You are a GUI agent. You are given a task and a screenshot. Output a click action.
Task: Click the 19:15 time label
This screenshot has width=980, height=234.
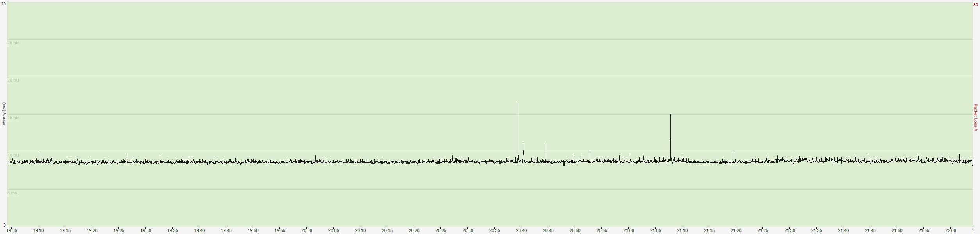tap(65, 230)
